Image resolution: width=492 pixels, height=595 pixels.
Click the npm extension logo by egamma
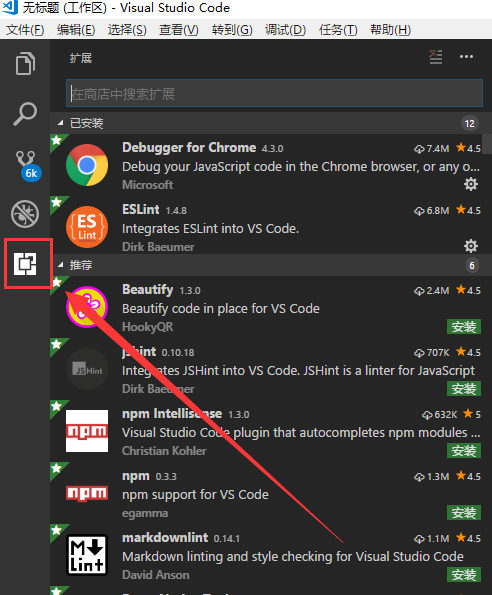[x=87, y=493]
